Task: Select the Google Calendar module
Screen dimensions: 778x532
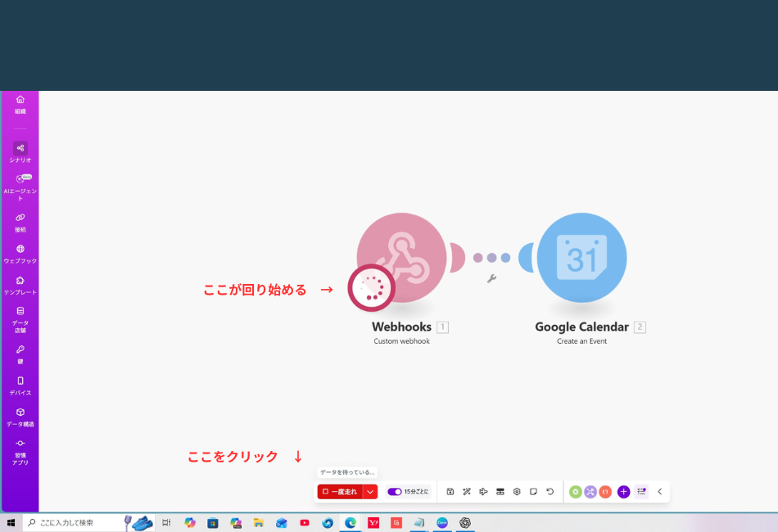Action: (x=581, y=257)
